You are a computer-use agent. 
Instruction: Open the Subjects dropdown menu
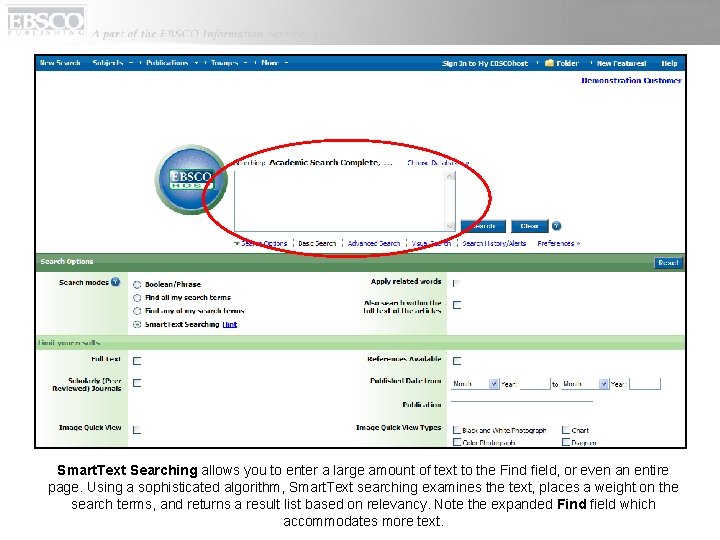(112, 63)
